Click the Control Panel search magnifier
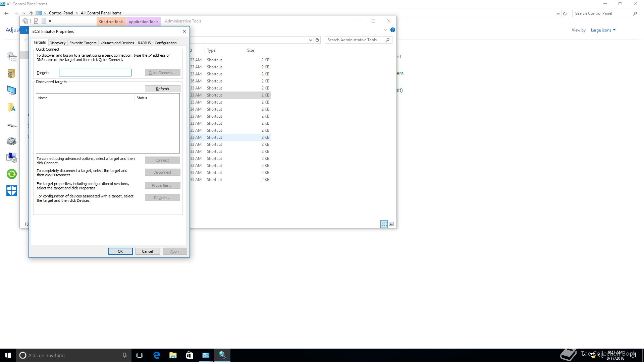 click(x=635, y=13)
